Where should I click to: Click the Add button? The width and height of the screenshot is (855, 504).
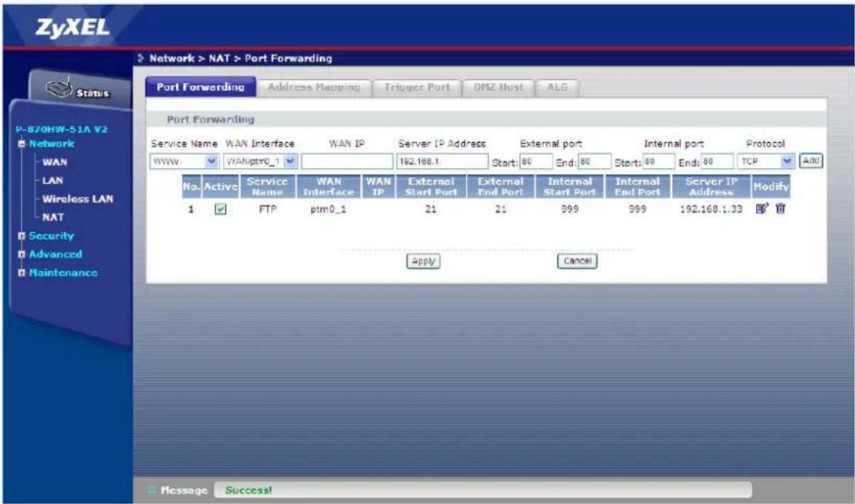811,161
